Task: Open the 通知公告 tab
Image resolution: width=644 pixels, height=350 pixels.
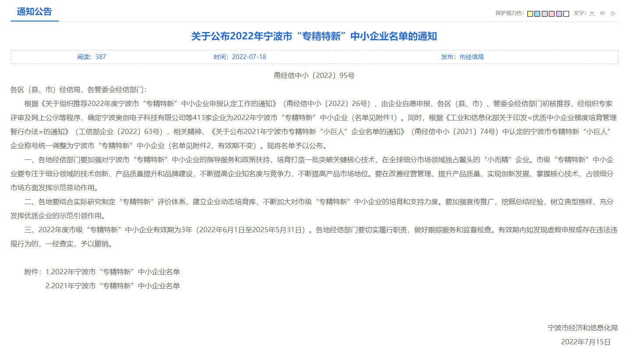Action: click(34, 12)
